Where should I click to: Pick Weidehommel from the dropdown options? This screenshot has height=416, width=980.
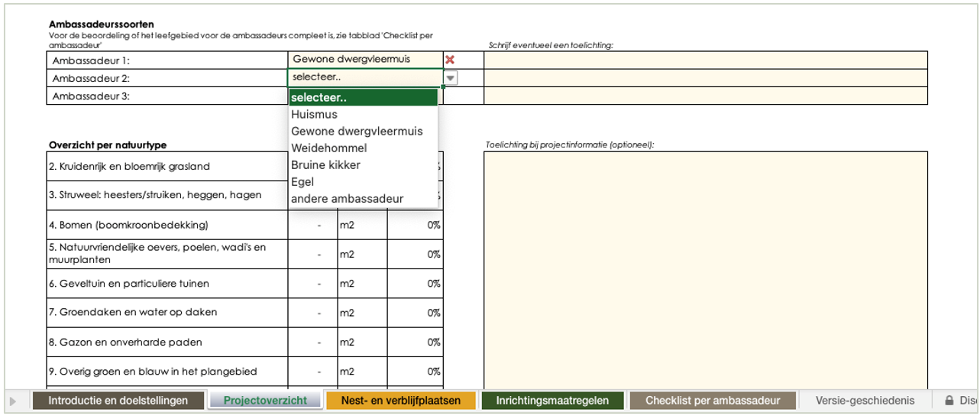pos(328,148)
